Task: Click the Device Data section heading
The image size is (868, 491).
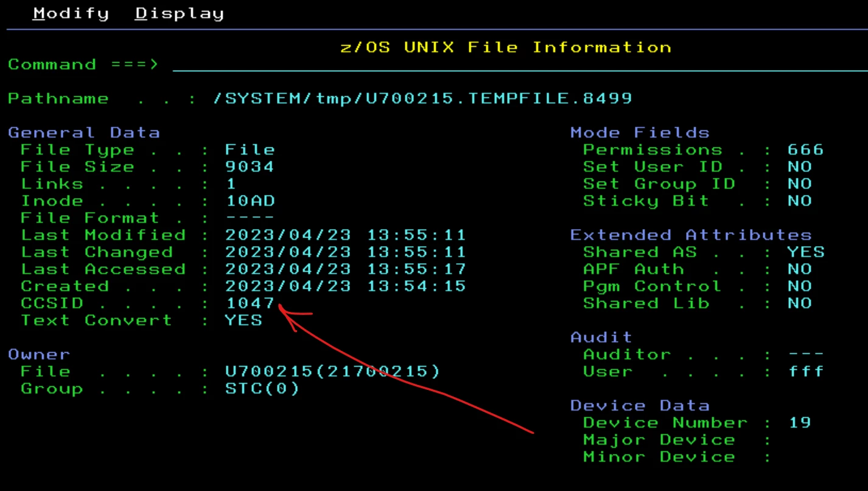Action: click(640, 406)
